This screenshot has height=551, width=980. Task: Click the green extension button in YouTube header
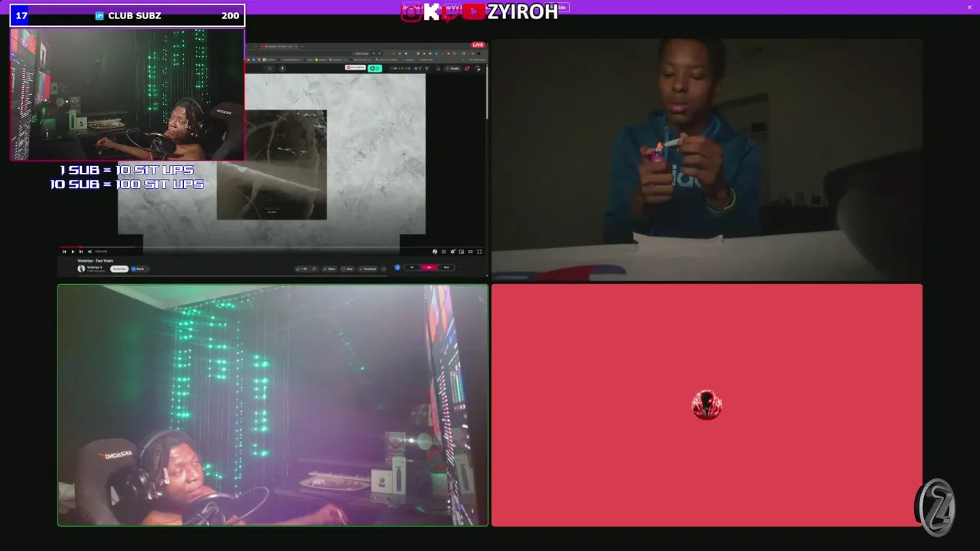(374, 68)
